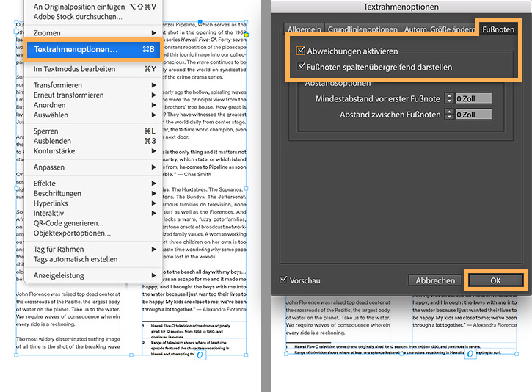Open the Transformieren submenu
Screen dimensions: 532x392
coord(94,85)
